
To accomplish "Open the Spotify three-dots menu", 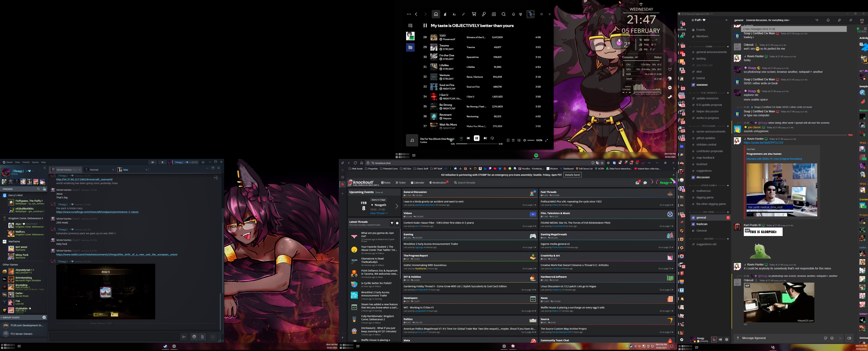I will click(x=409, y=14).
